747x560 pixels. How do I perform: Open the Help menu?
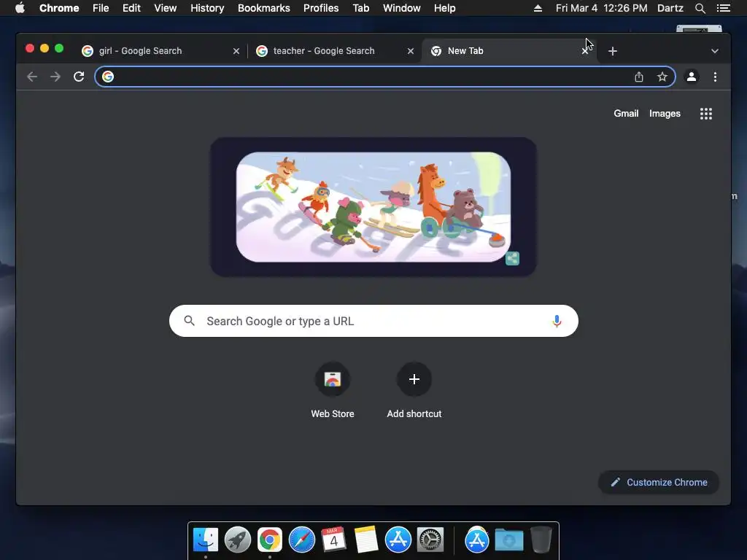pos(444,8)
